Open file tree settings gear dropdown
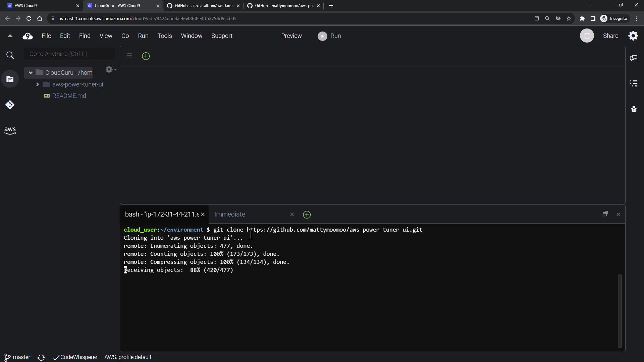644x362 pixels. 110,69
